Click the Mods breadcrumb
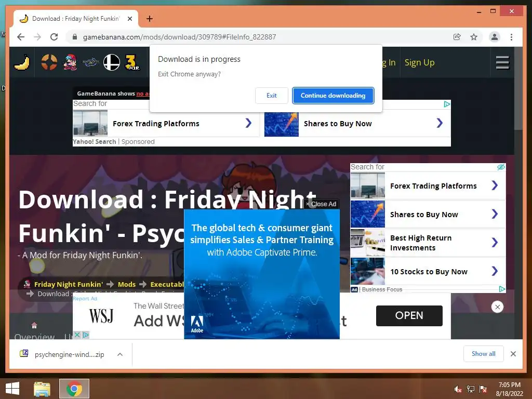 click(127, 284)
